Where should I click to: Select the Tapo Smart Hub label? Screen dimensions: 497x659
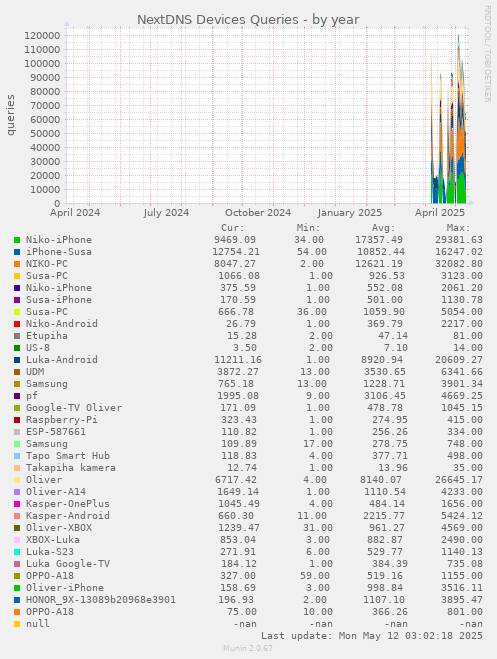68,456
